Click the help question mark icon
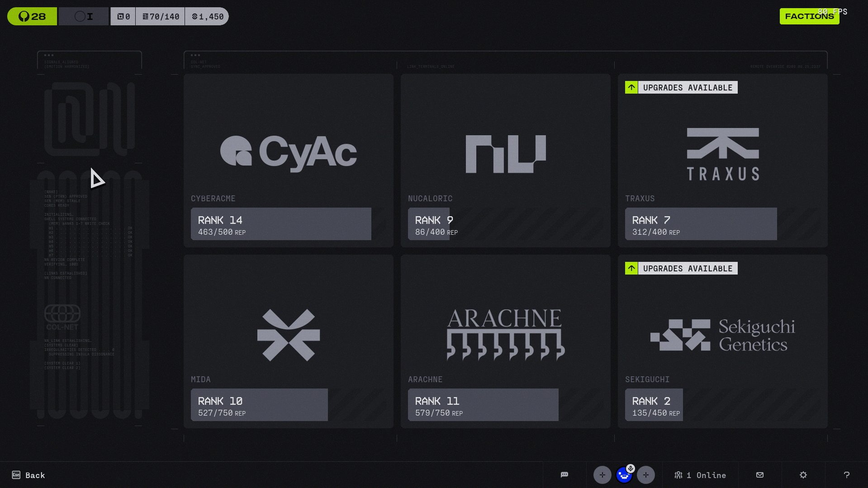 (846, 475)
